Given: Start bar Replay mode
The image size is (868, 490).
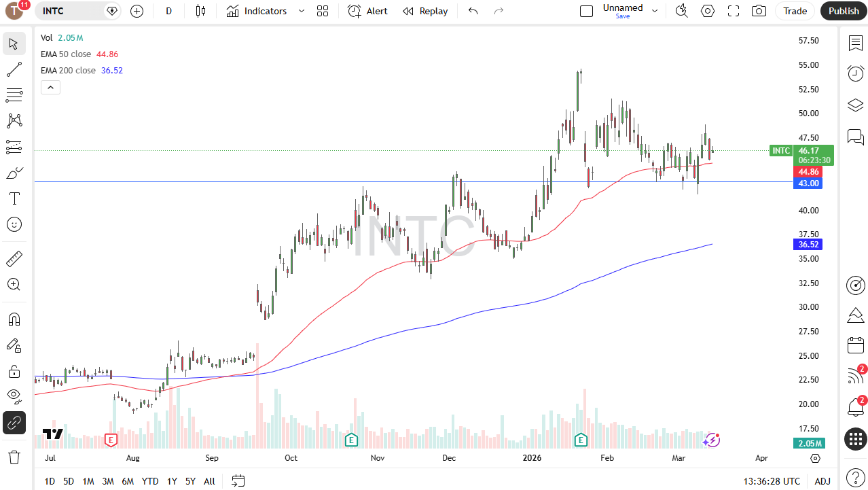Looking at the screenshot, I should [x=425, y=11].
